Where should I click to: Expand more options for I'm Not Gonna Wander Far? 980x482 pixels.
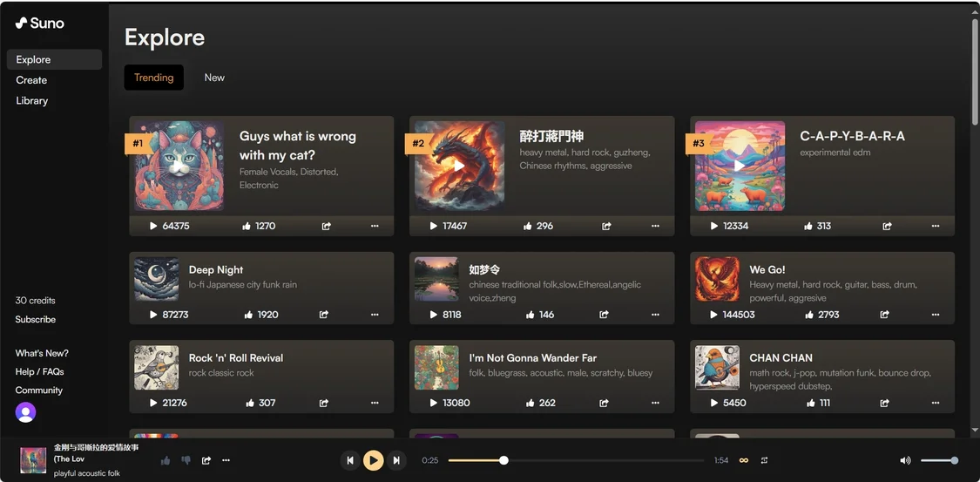point(654,403)
